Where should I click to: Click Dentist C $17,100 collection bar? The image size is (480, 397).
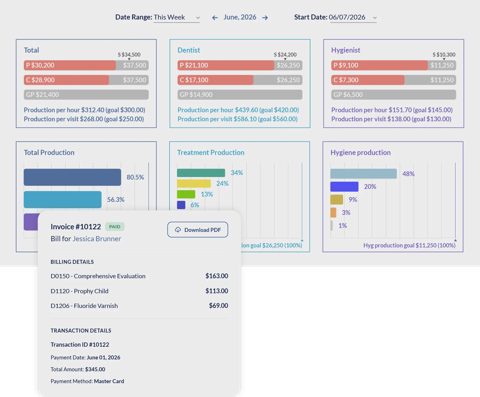240,80
